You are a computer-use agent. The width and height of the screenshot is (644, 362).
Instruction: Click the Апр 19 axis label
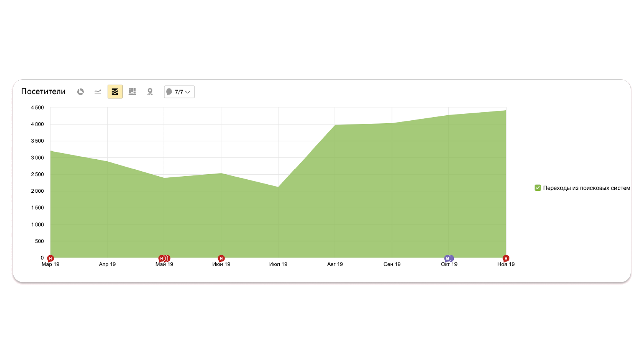click(x=107, y=264)
